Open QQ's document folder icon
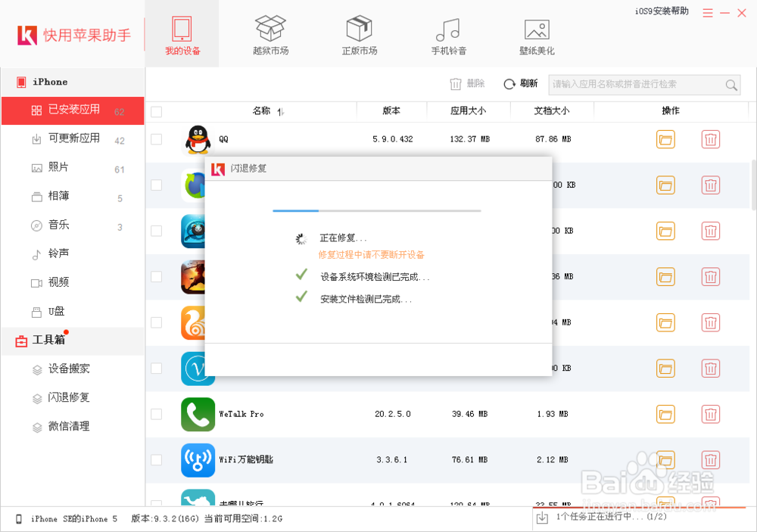757x532 pixels. pos(665,139)
